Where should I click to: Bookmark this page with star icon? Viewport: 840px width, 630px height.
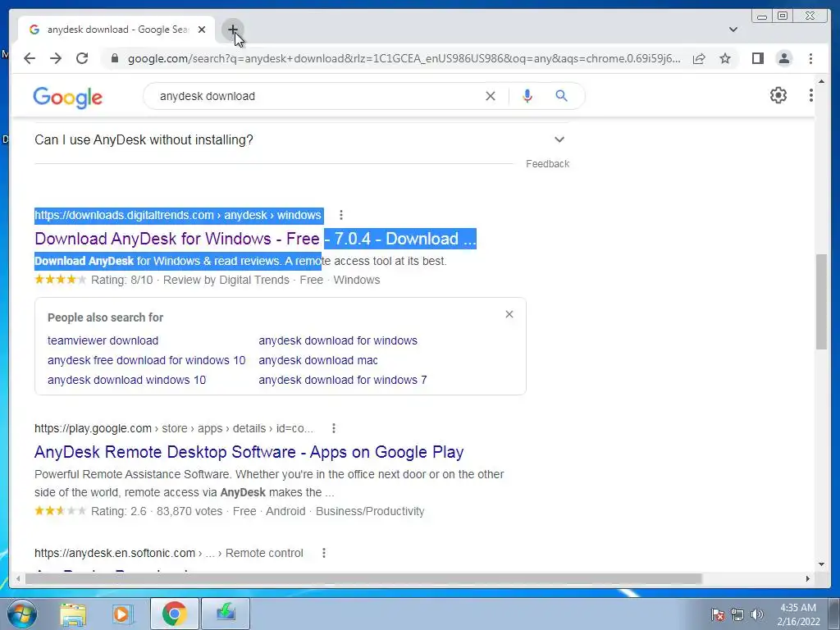tap(725, 58)
